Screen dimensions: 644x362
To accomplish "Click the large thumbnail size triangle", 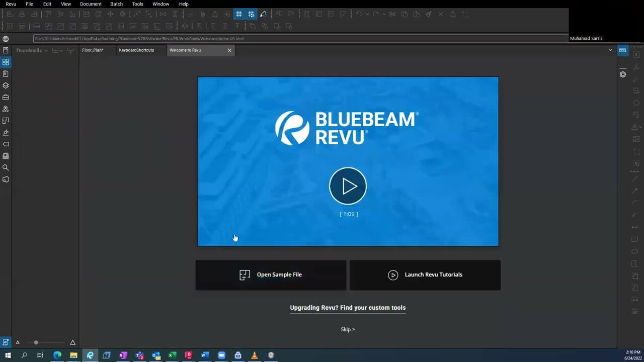I will (x=72, y=342).
